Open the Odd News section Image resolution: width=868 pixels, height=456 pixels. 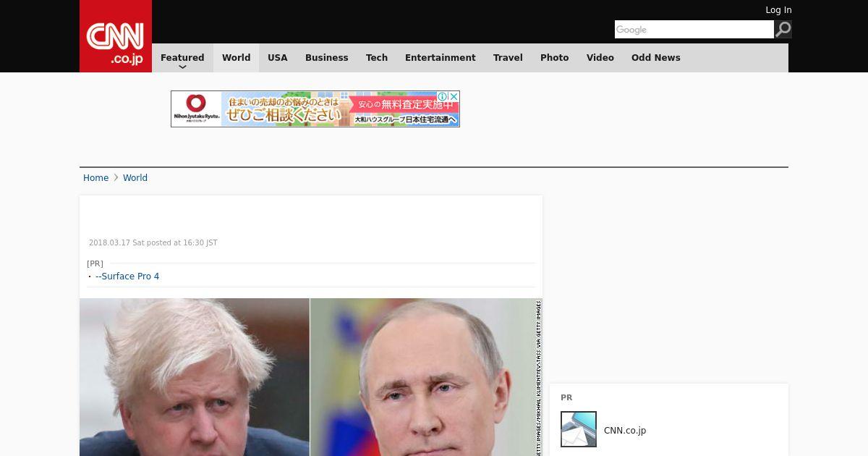pos(656,58)
